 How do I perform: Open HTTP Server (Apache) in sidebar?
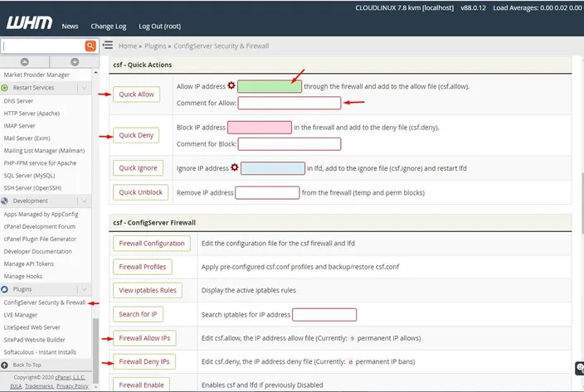(32, 114)
